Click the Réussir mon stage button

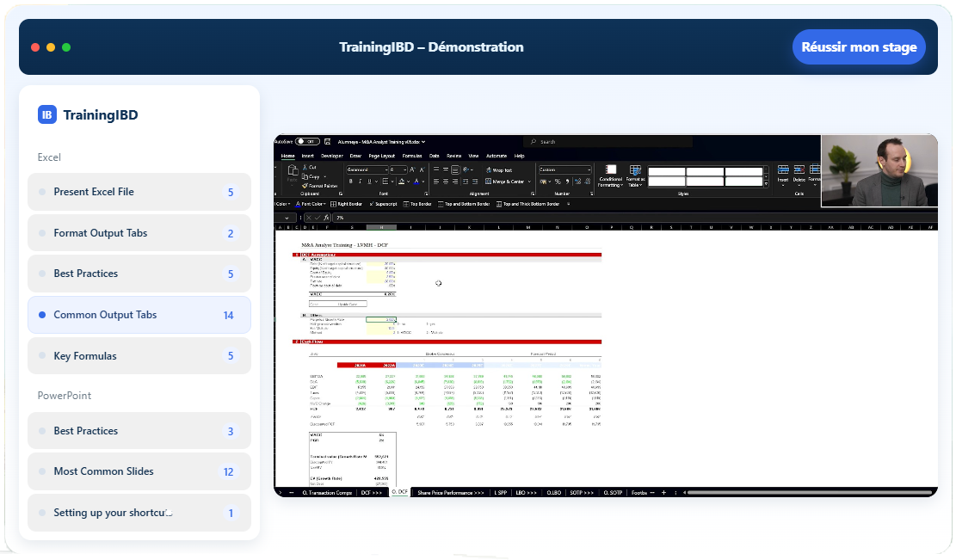(x=858, y=47)
